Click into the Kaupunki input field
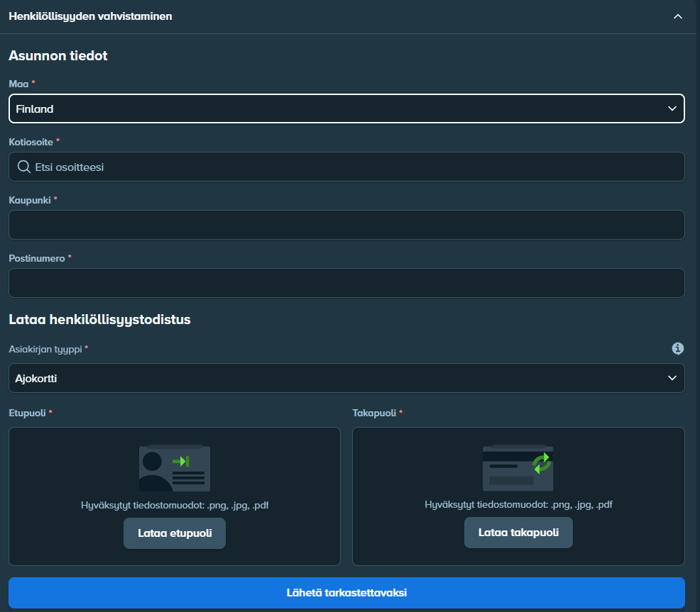 346,225
